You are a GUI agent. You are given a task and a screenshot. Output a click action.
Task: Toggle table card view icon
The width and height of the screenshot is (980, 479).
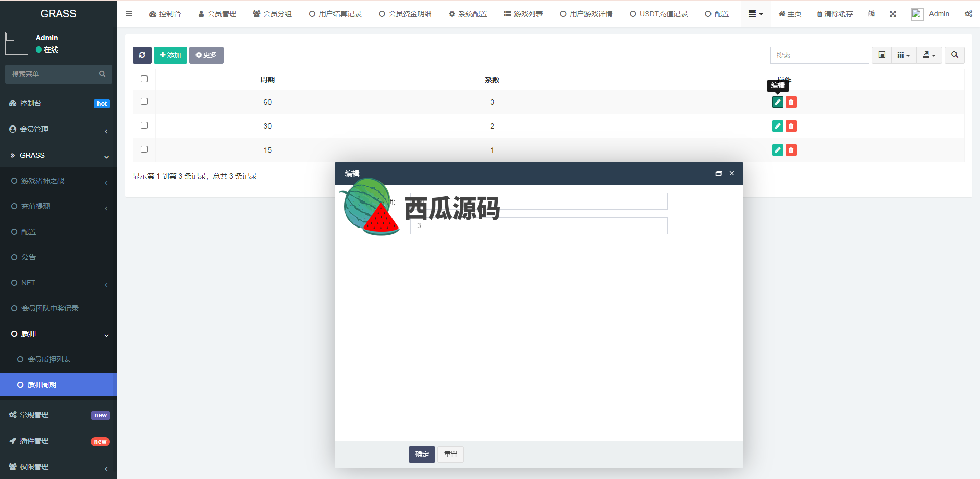(x=881, y=55)
